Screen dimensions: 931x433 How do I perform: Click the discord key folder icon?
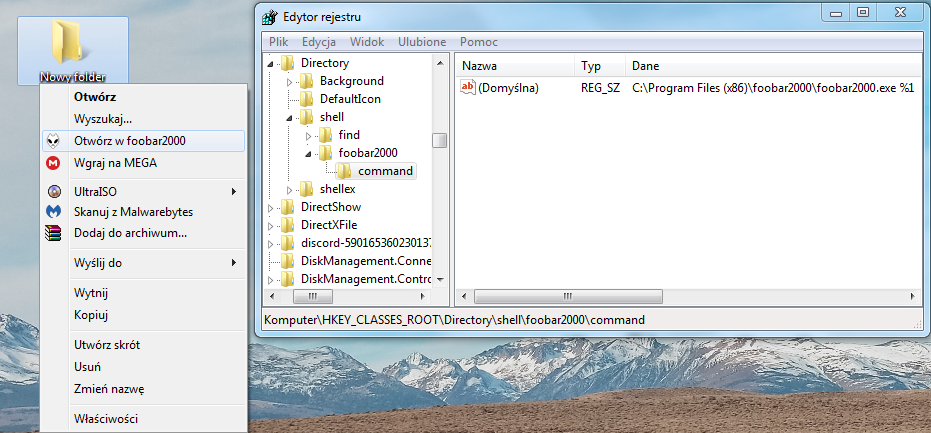point(287,244)
